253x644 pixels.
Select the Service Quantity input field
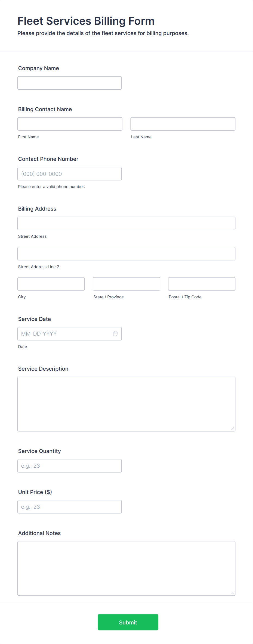pos(69,465)
